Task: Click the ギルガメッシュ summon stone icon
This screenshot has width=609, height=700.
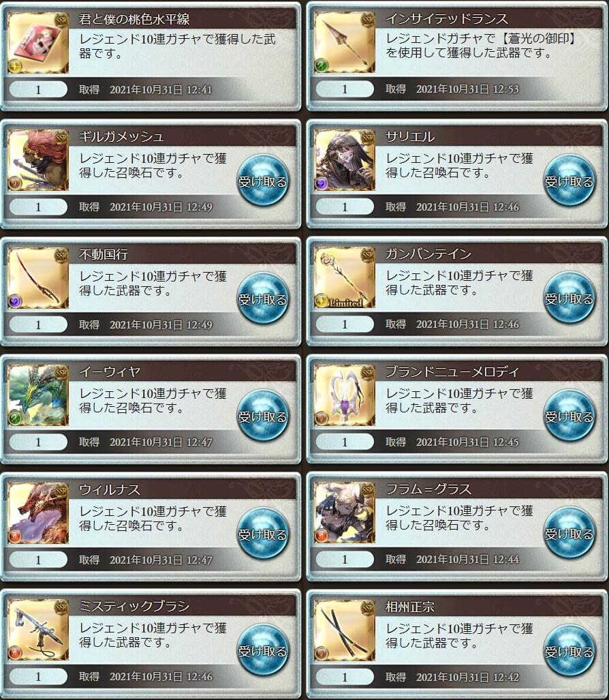Action: pyautogui.click(x=38, y=160)
